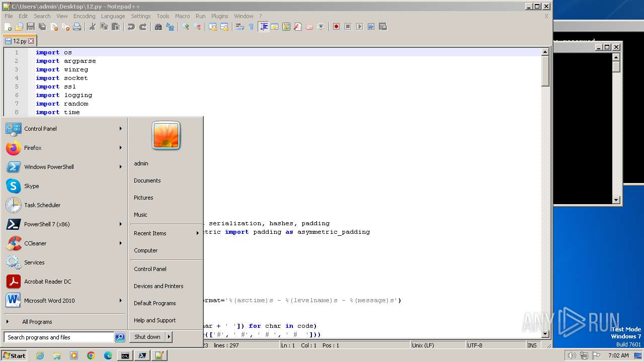Screen dimensions: 644x362
Task: Open Help and Support link
Action: click(x=155, y=320)
